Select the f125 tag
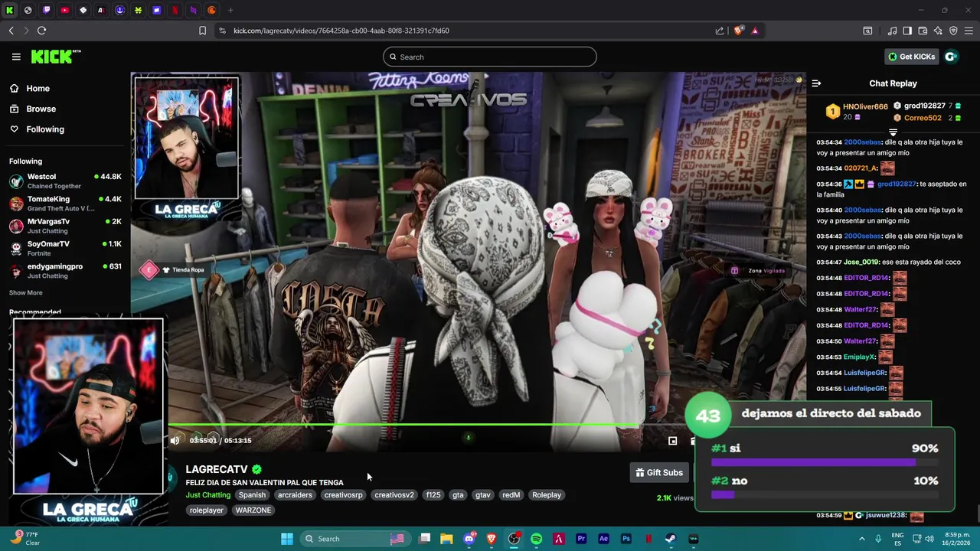The height and width of the screenshot is (551, 980). click(433, 495)
